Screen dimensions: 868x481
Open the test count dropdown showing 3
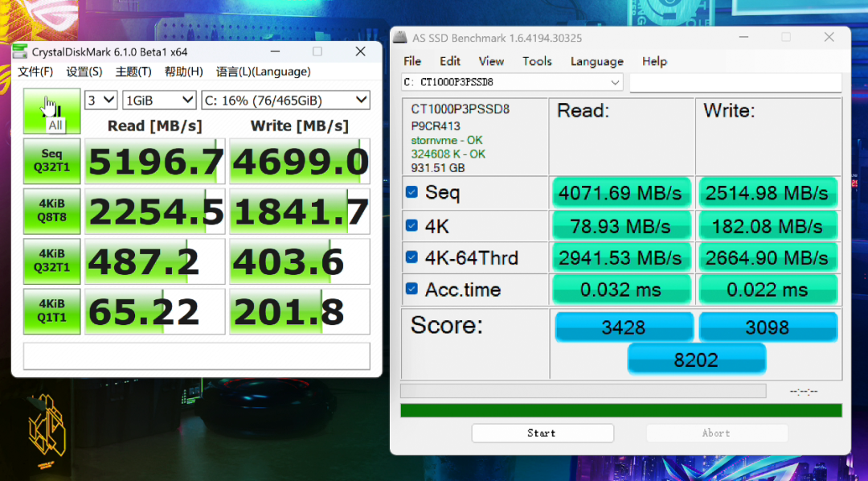click(x=100, y=101)
